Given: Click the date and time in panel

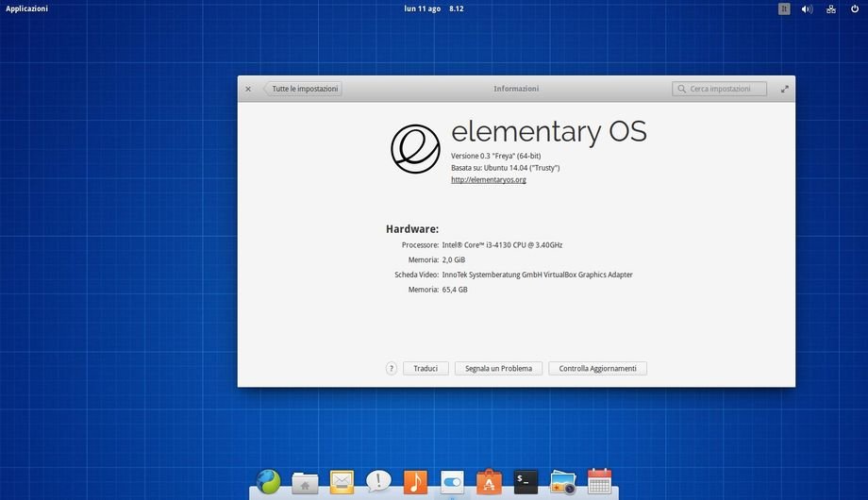Looking at the screenshot, I should (434, 8).
